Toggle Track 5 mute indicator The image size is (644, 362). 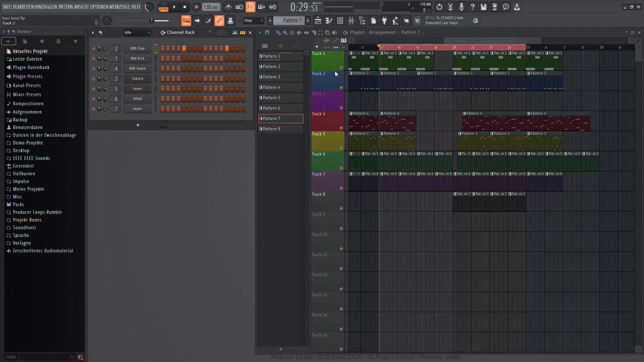point(340,147)
